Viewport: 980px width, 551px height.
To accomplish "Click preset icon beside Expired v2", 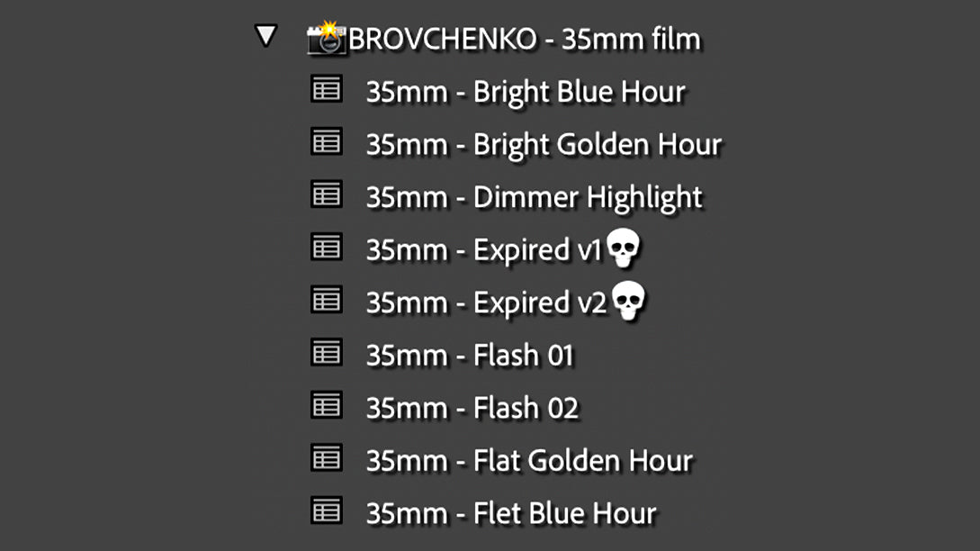I will pos(326,299).
